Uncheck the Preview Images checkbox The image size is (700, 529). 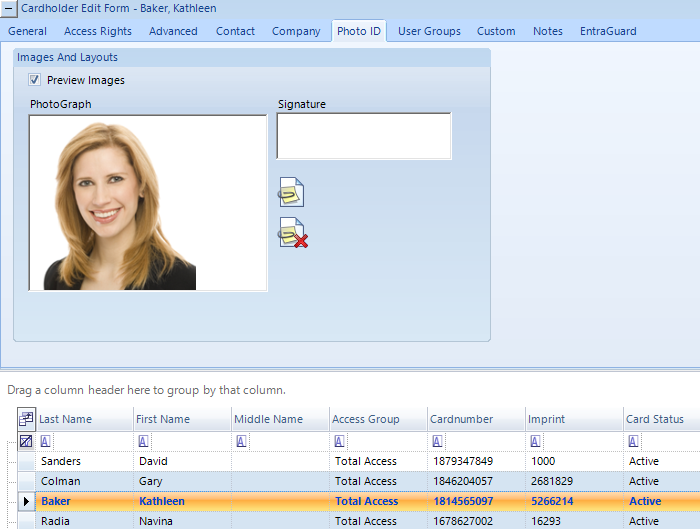(35, 80)
